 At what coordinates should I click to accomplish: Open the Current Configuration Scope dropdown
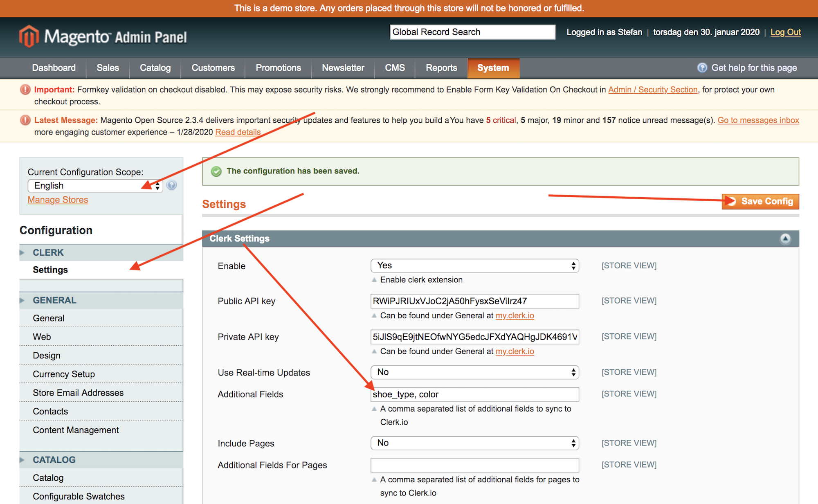click(95, 186)
